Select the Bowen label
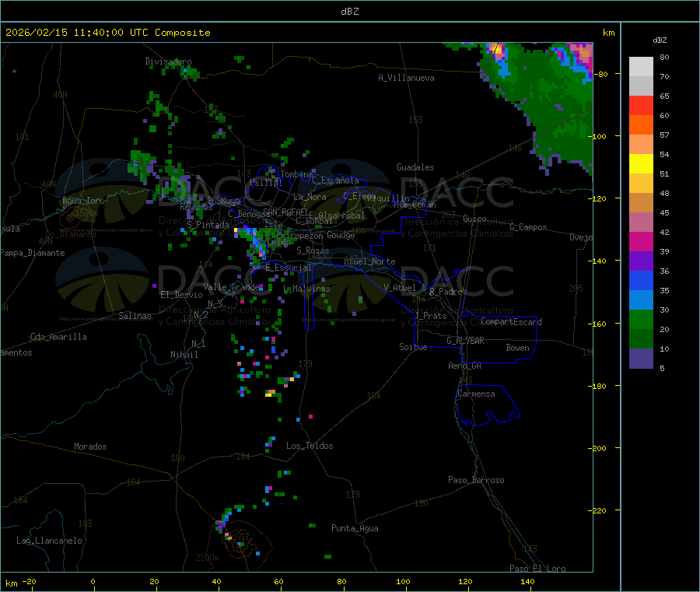Image resolution: width=700 pixels, height=592 pixels. (x=517, y=348)
